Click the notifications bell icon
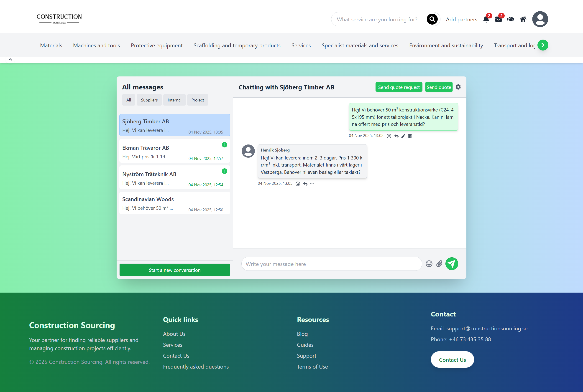 pyautogui.click(x=486, y=19)
